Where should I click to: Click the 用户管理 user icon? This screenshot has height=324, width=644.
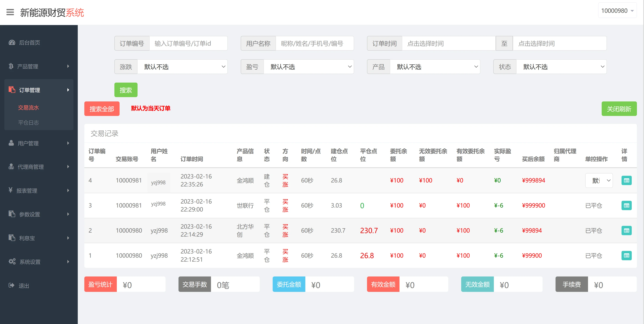coord(11,143)
